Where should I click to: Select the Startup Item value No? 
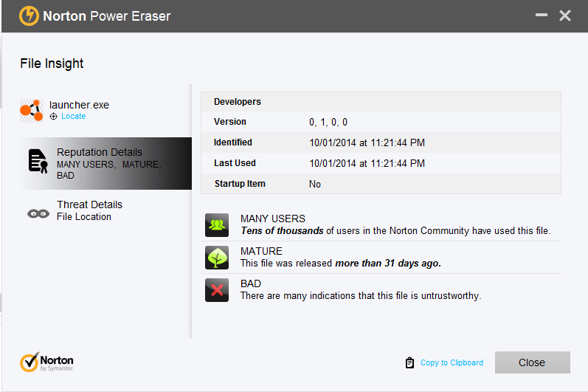coord(314,184)
